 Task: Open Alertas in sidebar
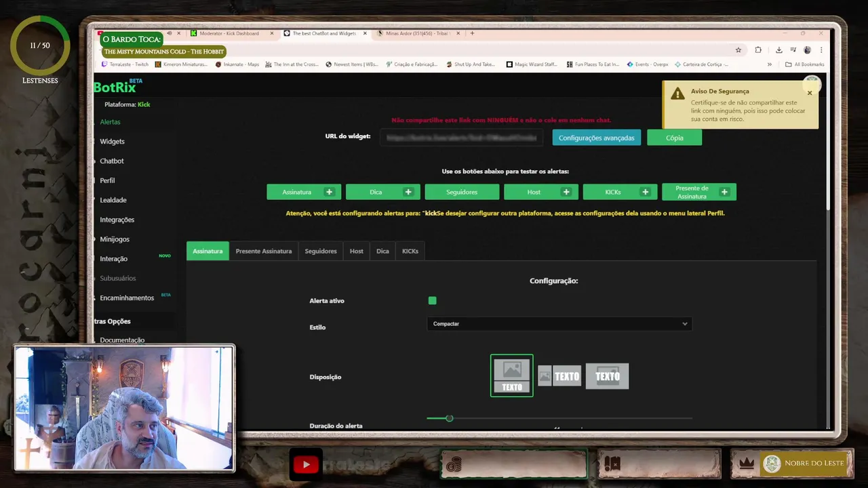110,122
